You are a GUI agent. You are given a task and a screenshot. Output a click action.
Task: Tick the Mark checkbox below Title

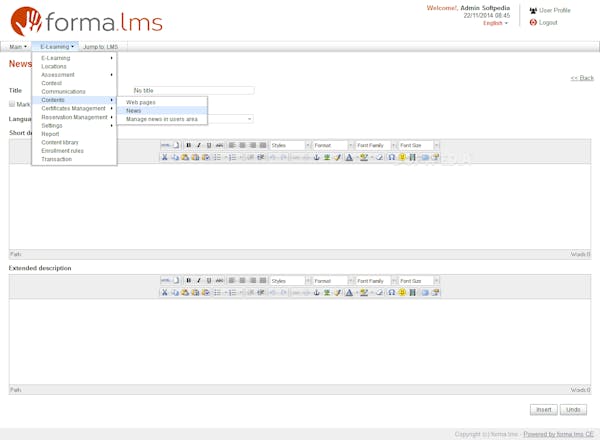click(12, 104)
